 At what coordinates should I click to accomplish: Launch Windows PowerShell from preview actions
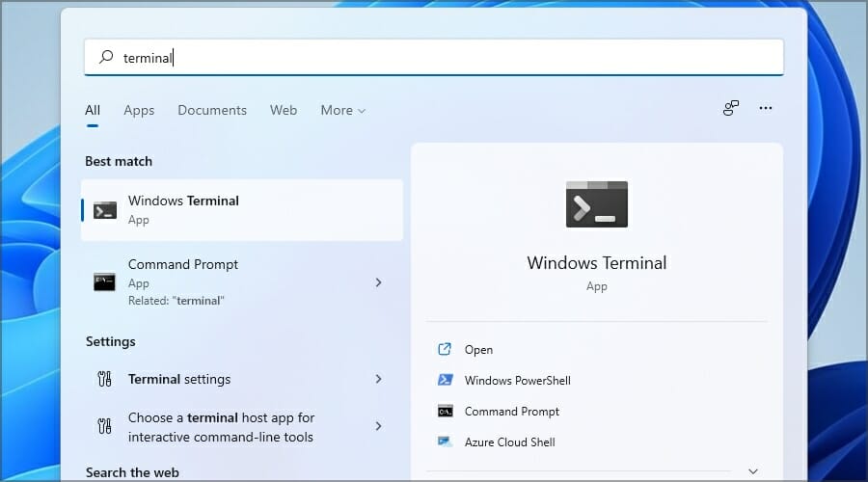(518, 381)
